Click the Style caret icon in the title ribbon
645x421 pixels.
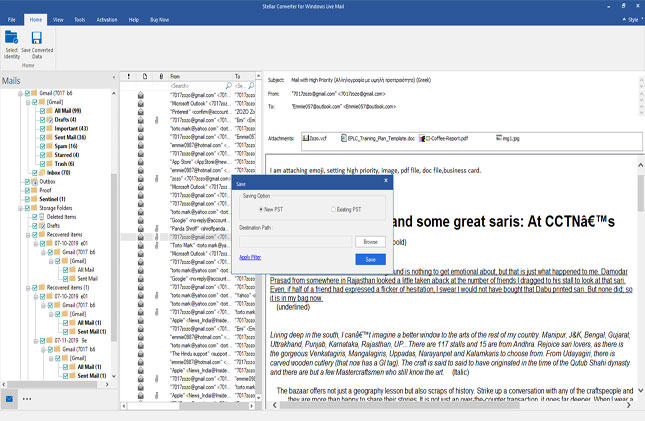point(624,19)
